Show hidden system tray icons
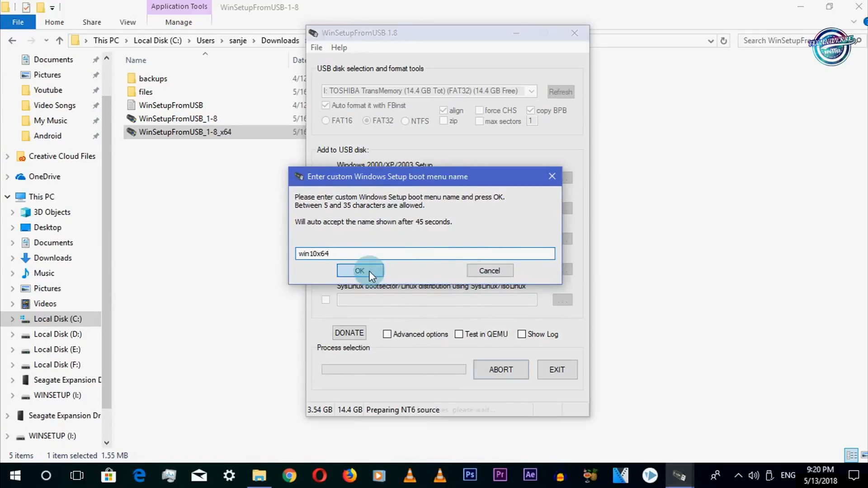The width and height of the screenshot is (868, 488). [738, 475]
